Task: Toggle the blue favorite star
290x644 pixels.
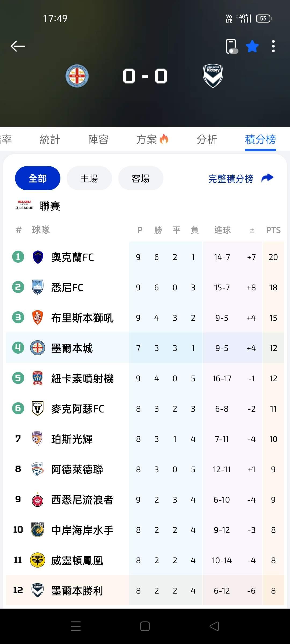Action: coord(252,46)
